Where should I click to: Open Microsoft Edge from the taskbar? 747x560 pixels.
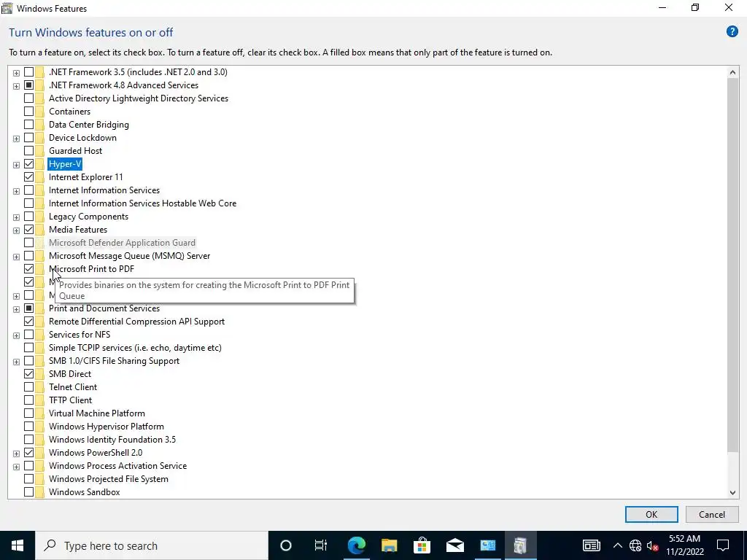pyautogui.click(x=356, y=545)
